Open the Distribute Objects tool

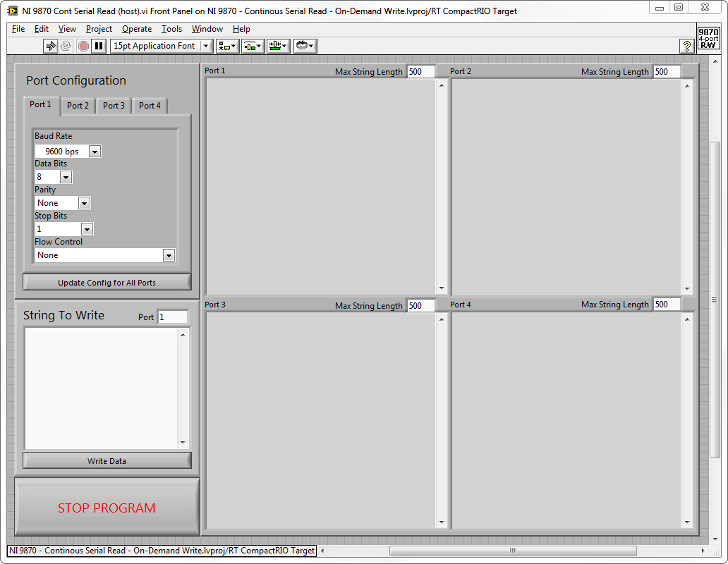(253, 46)
